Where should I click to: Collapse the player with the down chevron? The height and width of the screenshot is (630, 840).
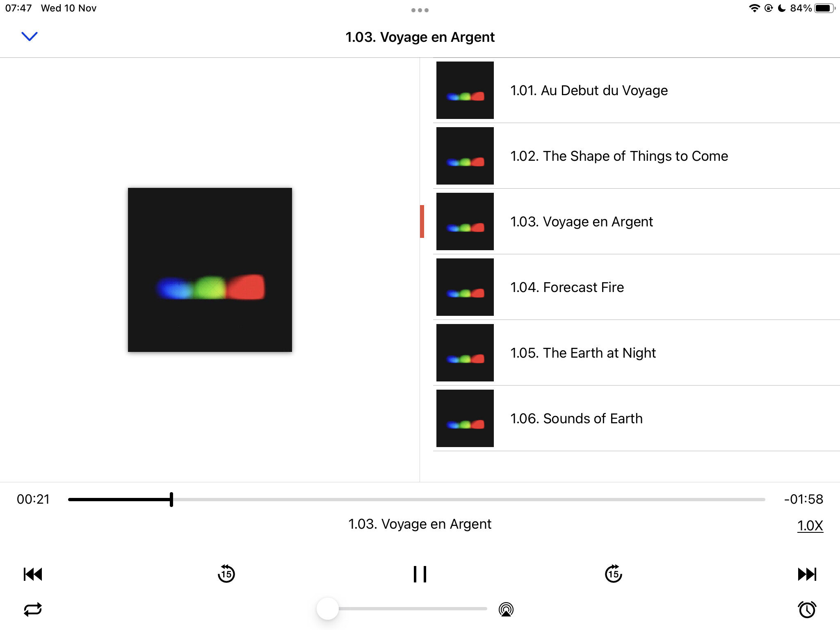[x=29, y=37]
